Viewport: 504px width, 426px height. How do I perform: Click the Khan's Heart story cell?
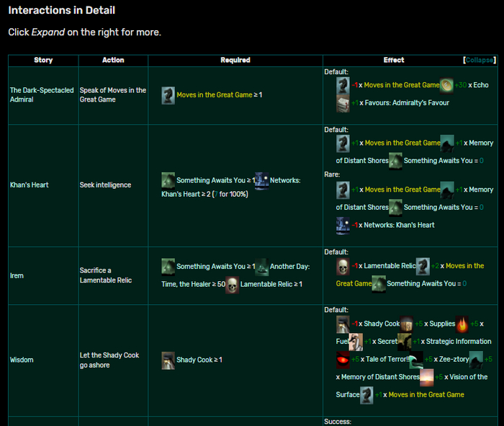click(x=43, y=185)
